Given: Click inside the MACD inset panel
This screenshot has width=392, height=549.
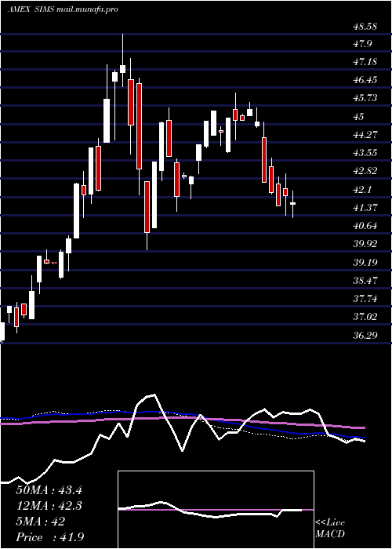Looking at the screenshot, I should pos(216,510).
